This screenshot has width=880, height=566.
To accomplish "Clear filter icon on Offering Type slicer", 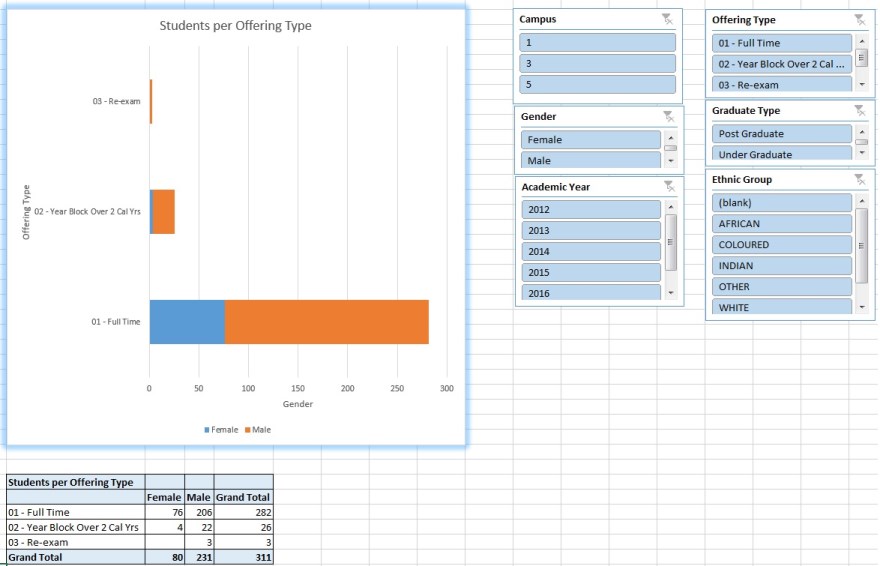I will click(859, 19).
